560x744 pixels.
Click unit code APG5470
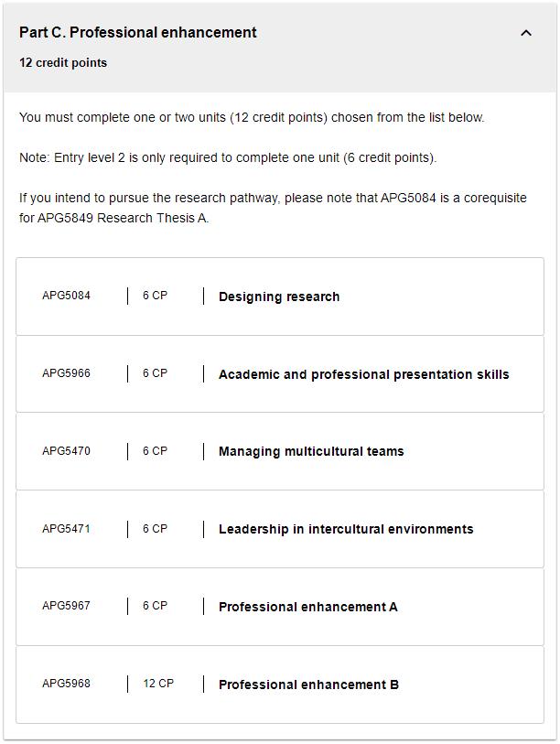tap(67, 451)
